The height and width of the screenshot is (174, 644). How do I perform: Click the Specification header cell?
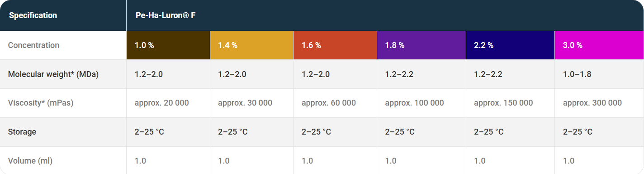(63, 15)
